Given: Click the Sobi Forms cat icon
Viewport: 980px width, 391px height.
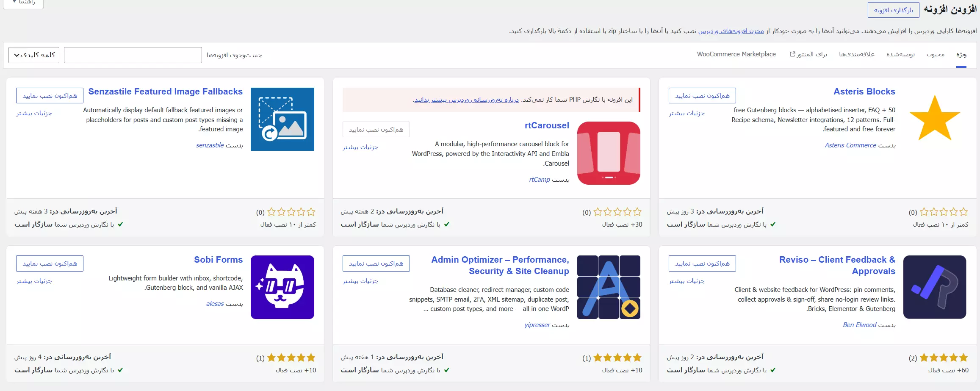Looking at the screenshot, I should coord(282,287).
